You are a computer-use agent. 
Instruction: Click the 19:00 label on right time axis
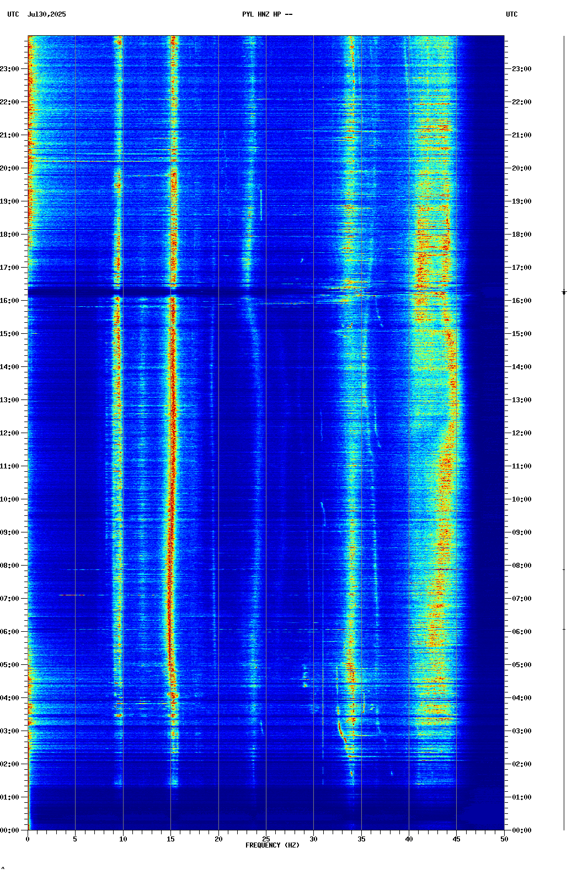522,201
